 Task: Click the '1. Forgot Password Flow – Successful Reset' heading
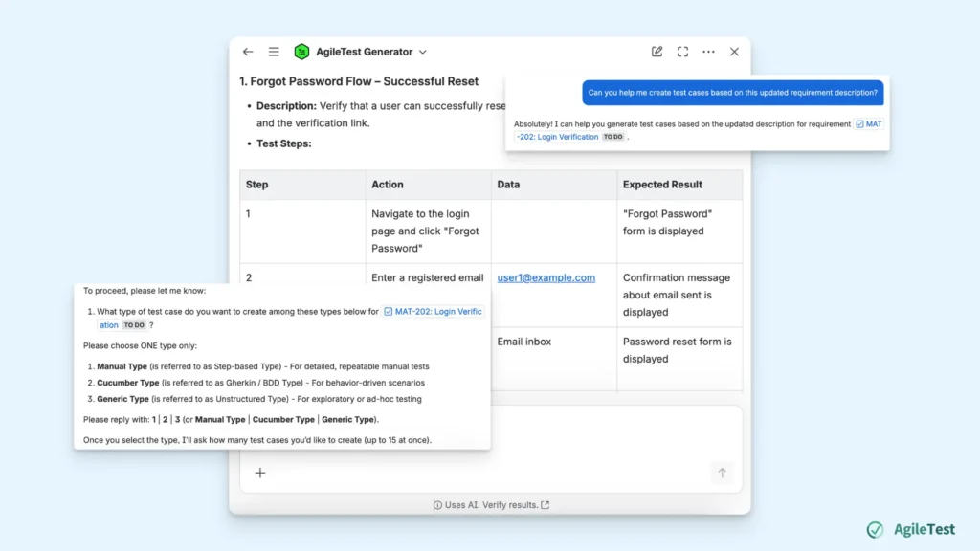point(359,81)
